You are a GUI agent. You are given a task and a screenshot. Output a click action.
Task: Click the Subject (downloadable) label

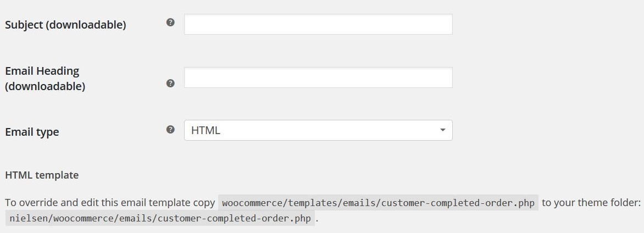pos(66,25)
